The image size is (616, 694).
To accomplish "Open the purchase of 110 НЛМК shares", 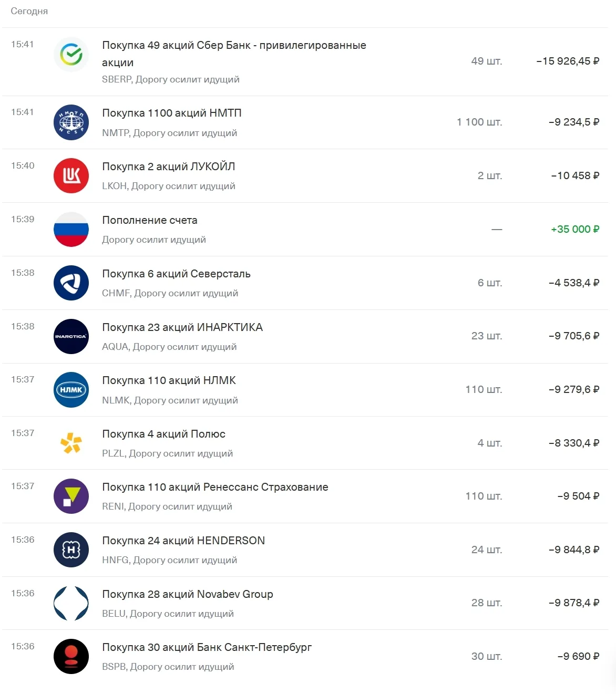I will (305, 390).
